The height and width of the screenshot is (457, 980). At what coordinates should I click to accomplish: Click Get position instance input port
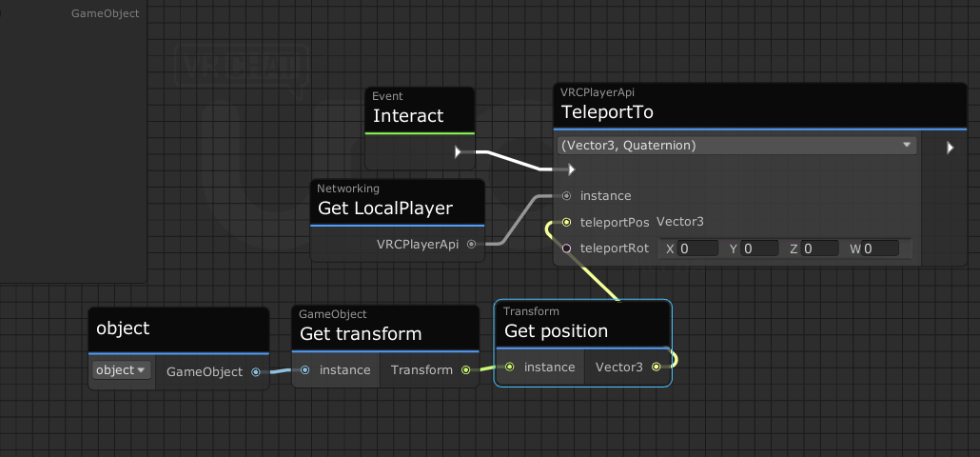509,367
